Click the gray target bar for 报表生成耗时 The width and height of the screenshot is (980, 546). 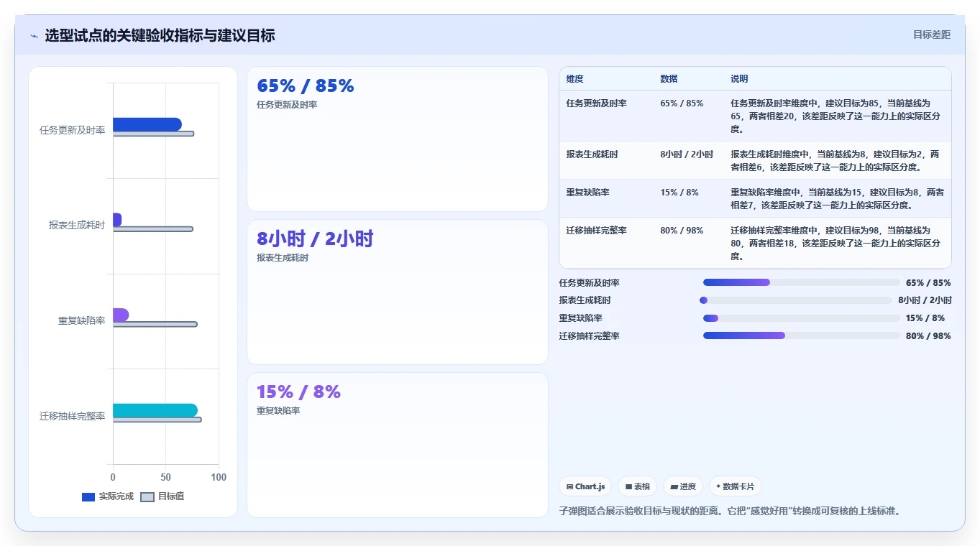152,229
